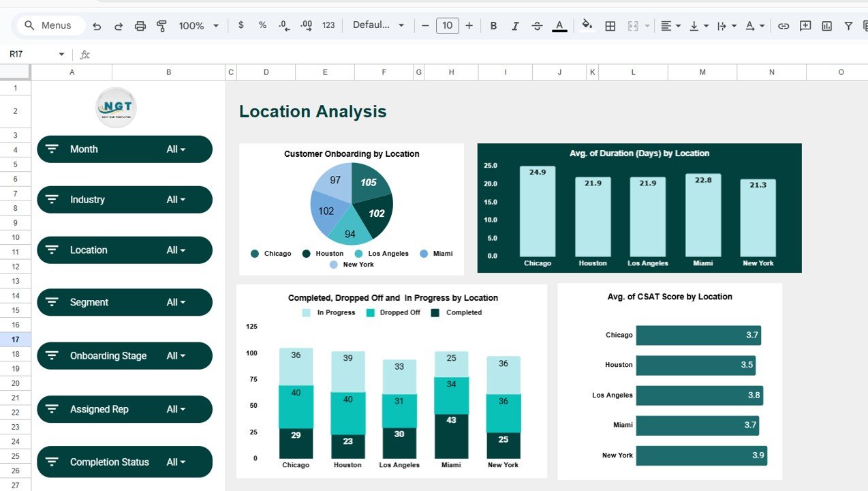Click the 123 number format button
868x491 pixels.
(328, 25)
